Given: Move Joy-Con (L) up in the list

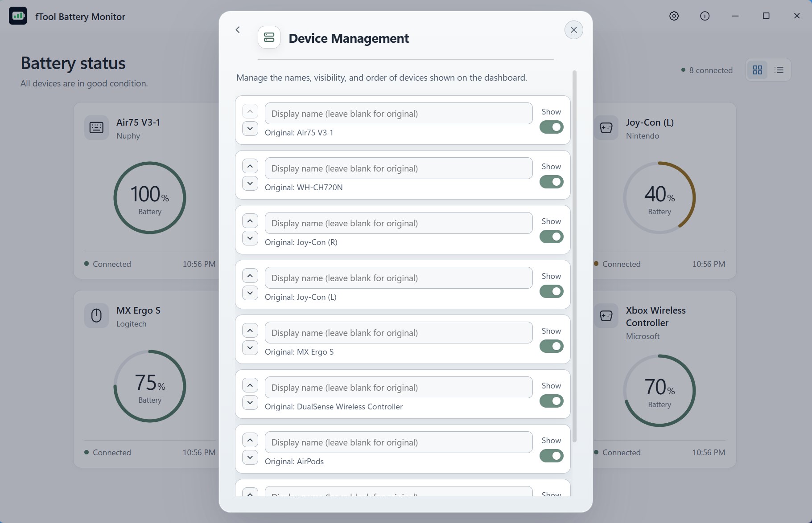Looking at the screenshot, I should (250, 276).
